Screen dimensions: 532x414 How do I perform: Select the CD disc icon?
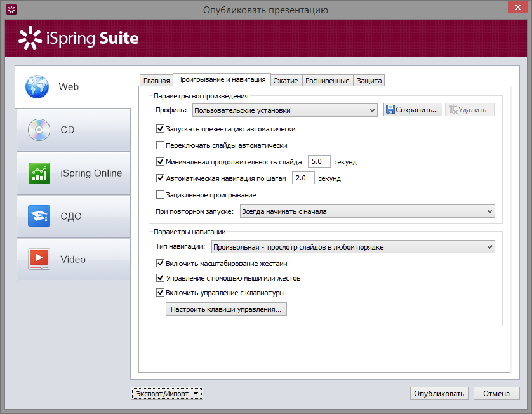(39, 130)
